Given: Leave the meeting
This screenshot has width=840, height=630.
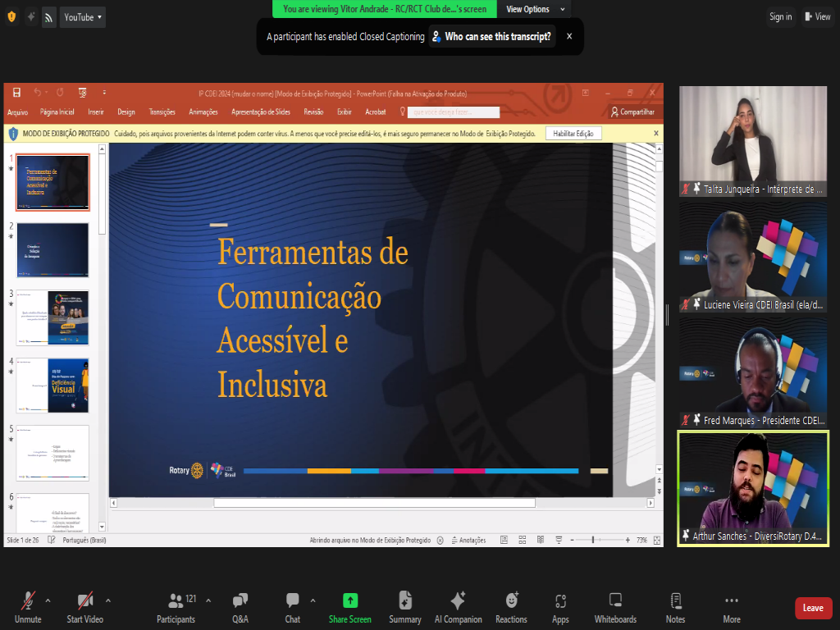Looking at the screenshot, I should 813,608.
